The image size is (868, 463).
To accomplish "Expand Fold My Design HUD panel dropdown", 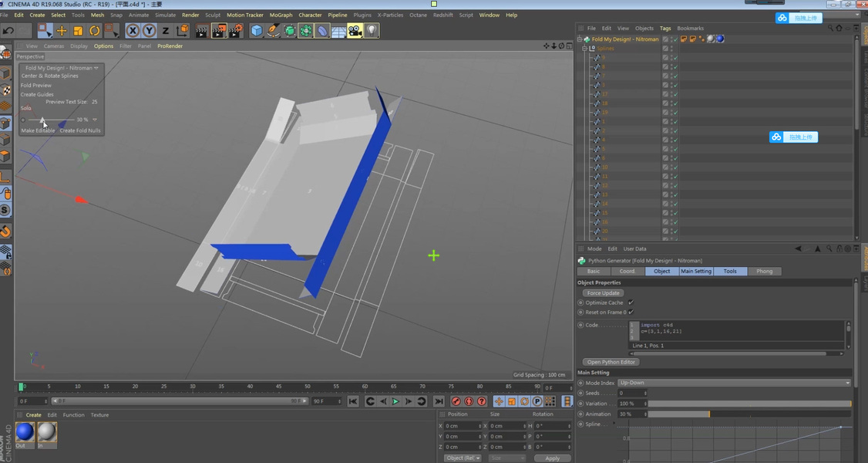I will pos(96,68).
